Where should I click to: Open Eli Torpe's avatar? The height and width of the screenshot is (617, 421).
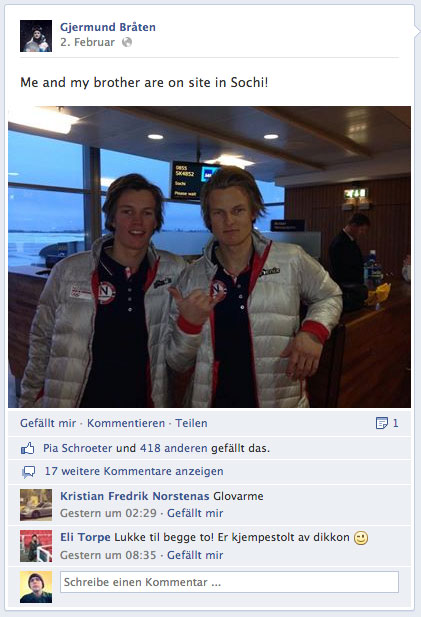point(36,546)
